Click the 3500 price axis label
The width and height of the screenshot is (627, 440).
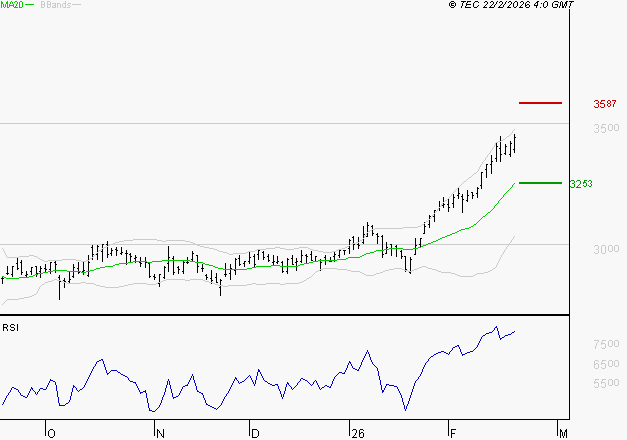tap(606, 128)
